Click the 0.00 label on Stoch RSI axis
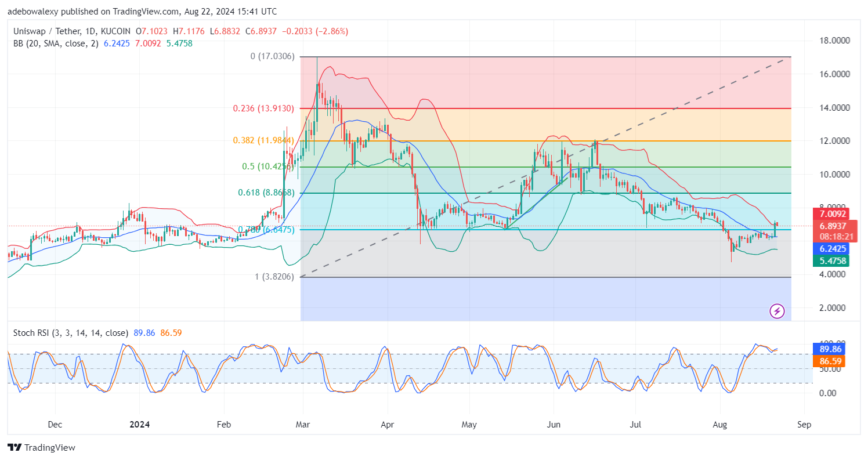The width and height of the screenshot is (868, 460). tap(827, 393)
